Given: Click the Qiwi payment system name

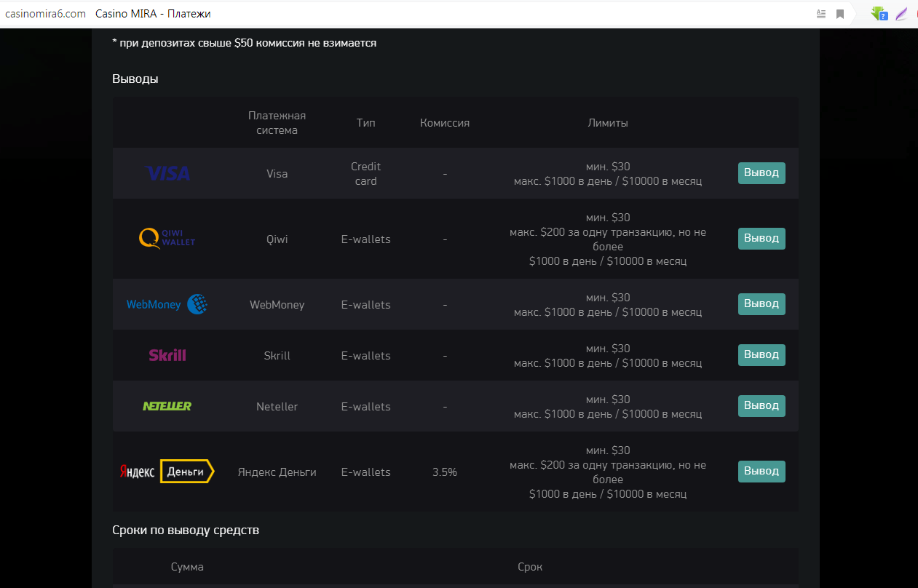Looking at the screenshot, I should click(277, 239).
